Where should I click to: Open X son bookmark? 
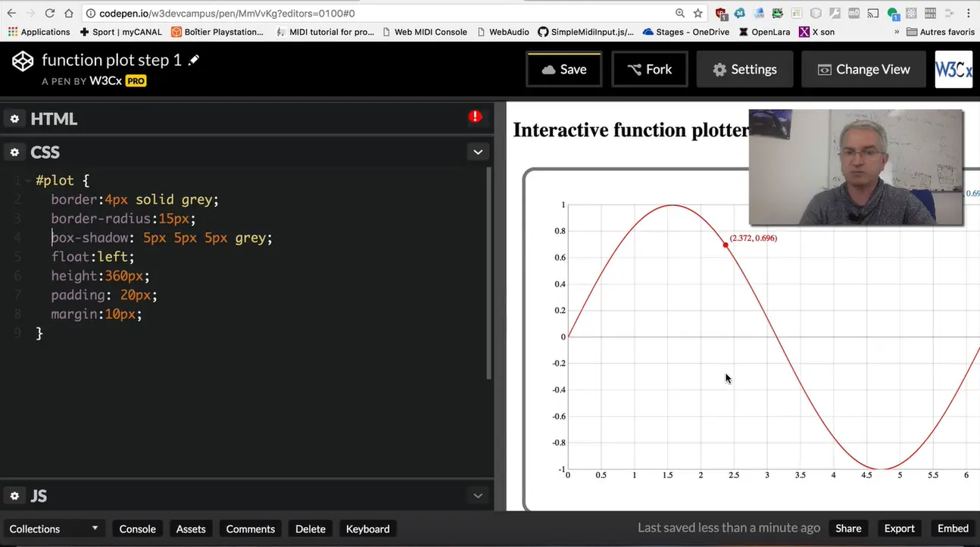pyautogui.click(x=816, y=32)
